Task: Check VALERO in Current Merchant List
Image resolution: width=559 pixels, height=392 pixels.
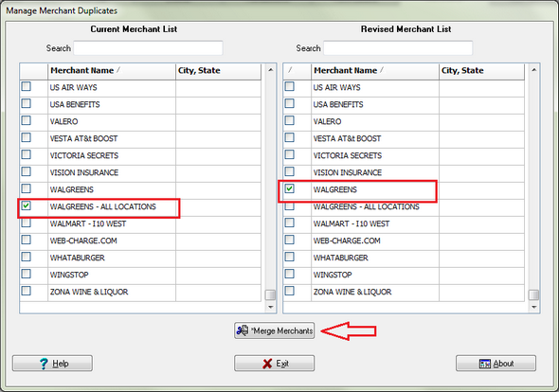Action: (26, 120)
